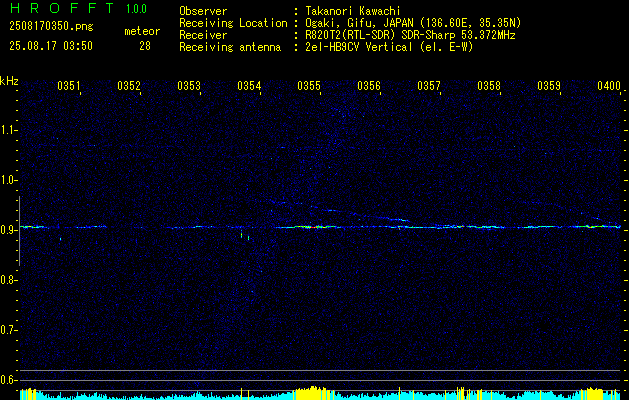Click the yellow intensity burst under 0355
Image resolution: width=629 pixels, height=400 pixels.
312,393
